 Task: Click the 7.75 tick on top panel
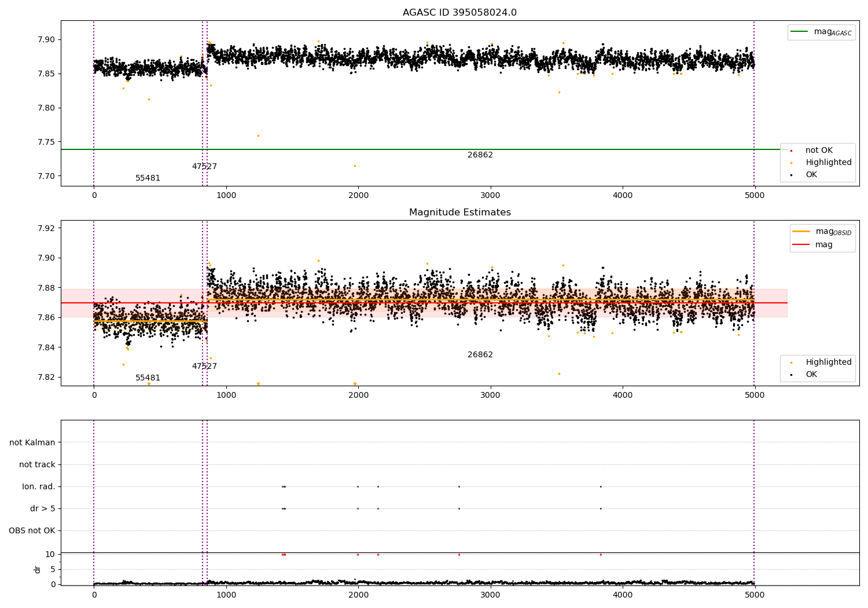[45, 142]
